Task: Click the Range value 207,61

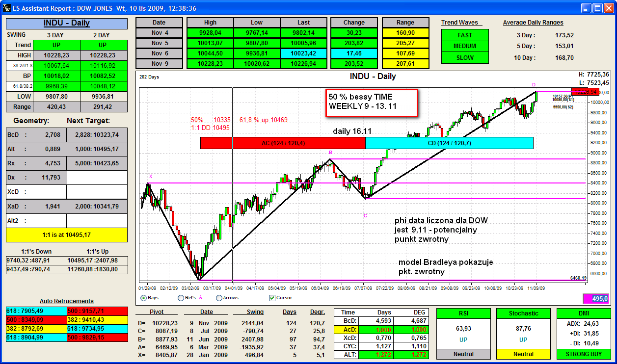Action: click(405, 64)
